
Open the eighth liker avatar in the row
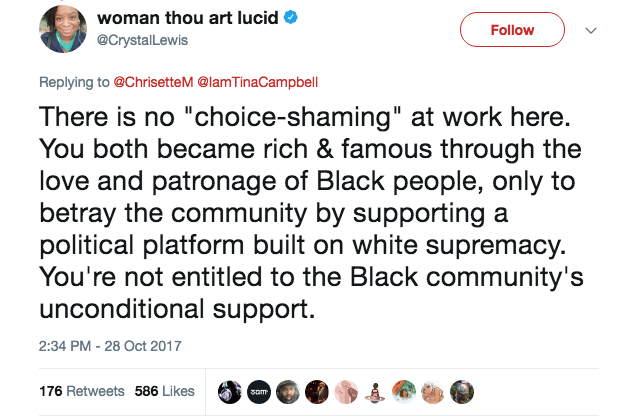[430, 390]
